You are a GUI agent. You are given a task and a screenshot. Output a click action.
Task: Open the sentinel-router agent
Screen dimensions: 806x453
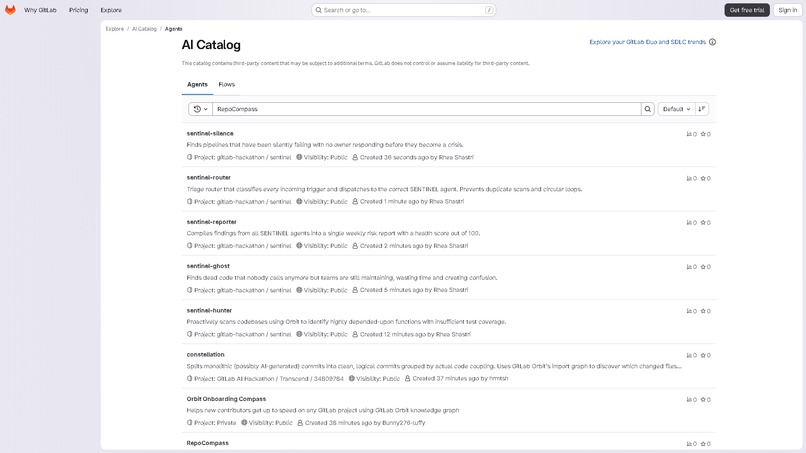(x=209, y=177)
